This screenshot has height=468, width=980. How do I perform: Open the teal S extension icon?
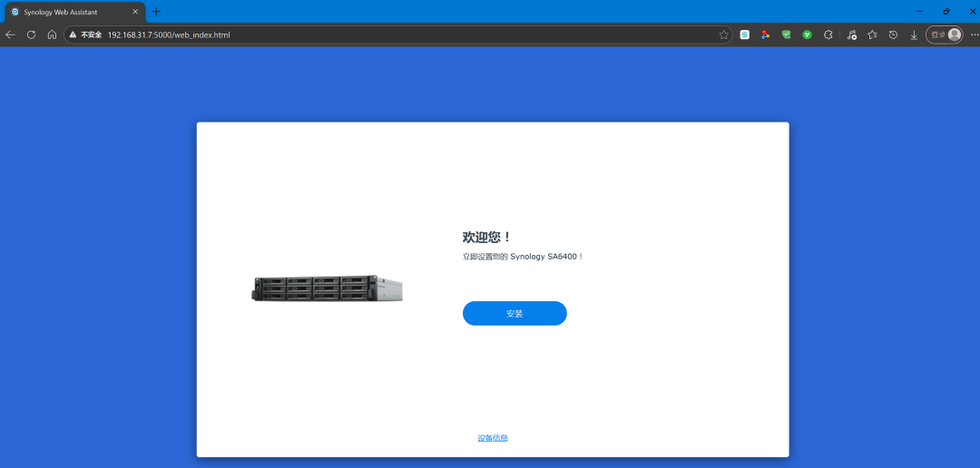point(745,35)
